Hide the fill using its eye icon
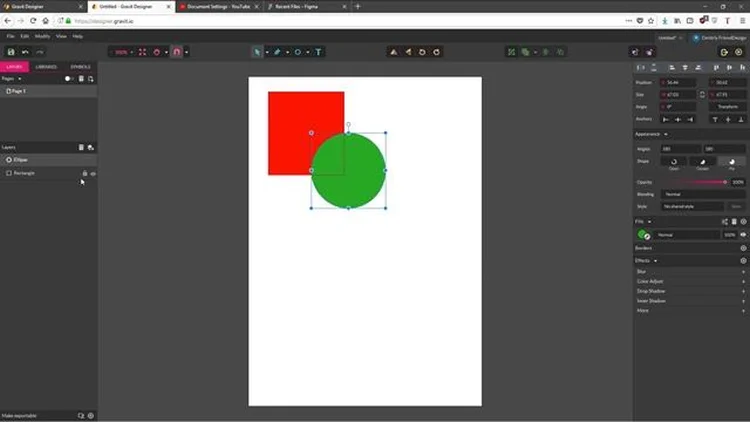This screenshot has width=750, height=422. pyautogui.click(x=743, y=235)
